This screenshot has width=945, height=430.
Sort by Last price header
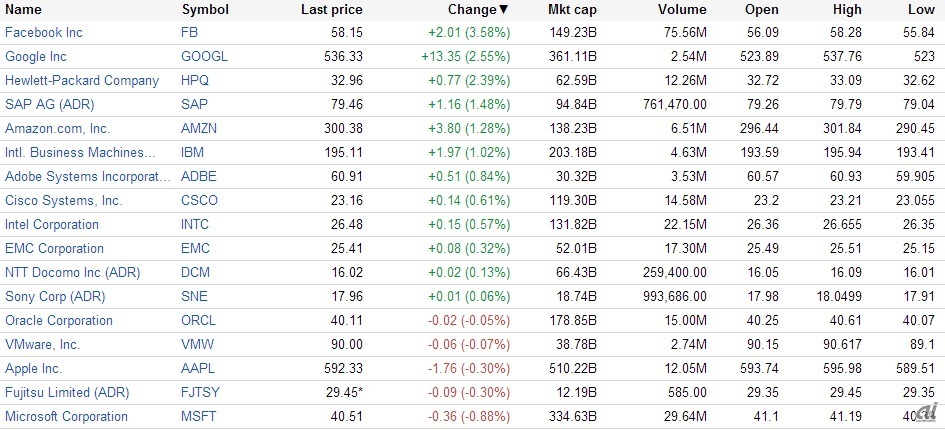click(x=331, y=10)
